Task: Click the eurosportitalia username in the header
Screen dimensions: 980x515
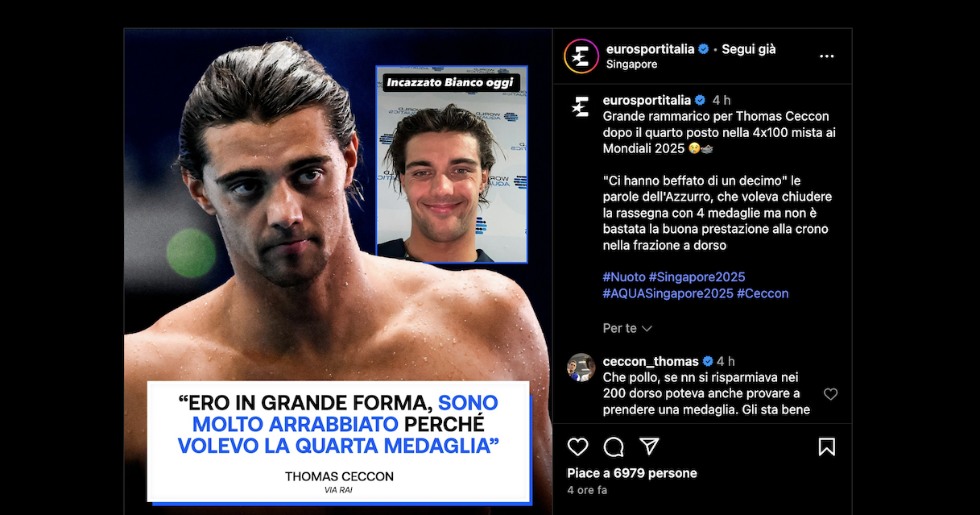Action: [650, 49]
